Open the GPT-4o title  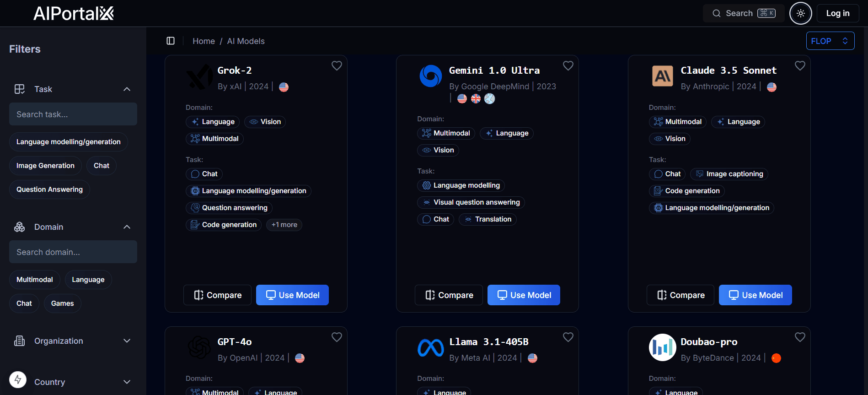coord(235,342)
